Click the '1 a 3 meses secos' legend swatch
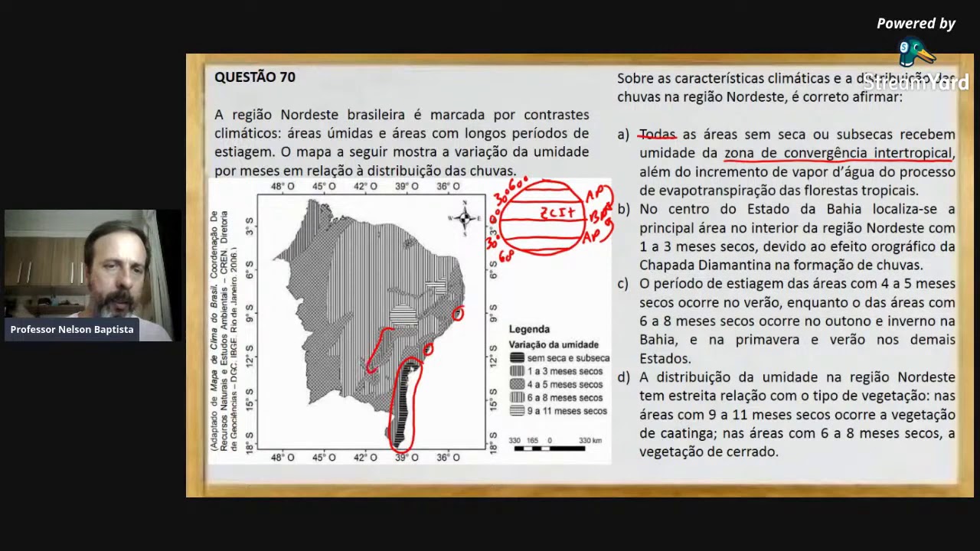 517,371
